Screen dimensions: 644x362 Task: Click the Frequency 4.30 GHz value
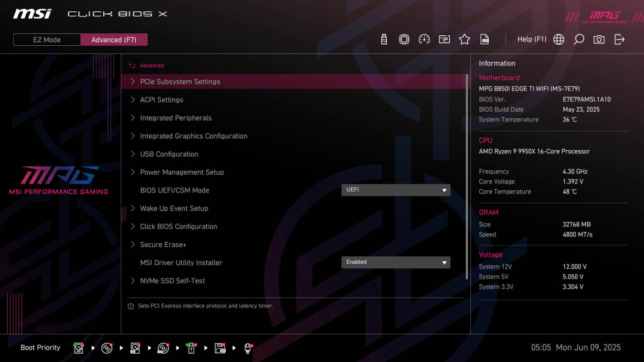pyautogui.click(x=575, y=172)
